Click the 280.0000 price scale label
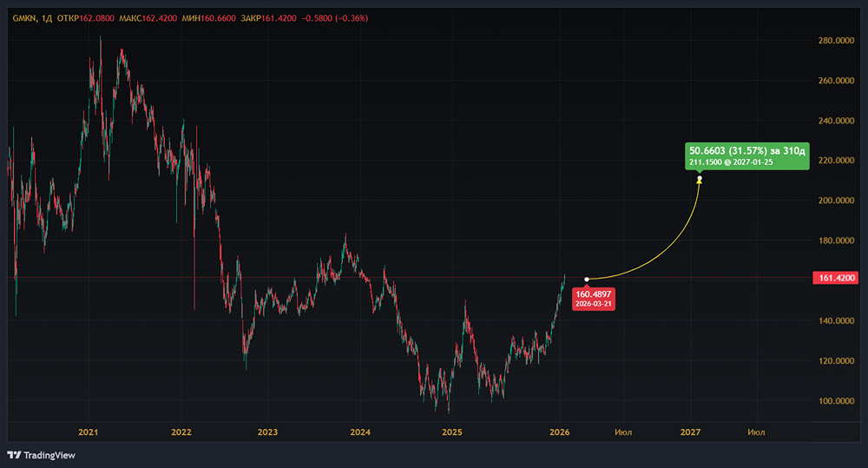 pyautogui.click(x=836, y=40)
